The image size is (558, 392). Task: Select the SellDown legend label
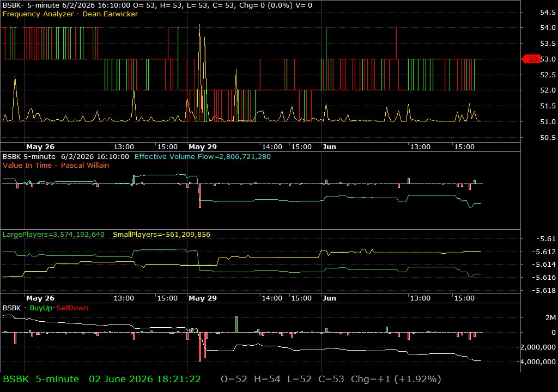pos(72,308)
